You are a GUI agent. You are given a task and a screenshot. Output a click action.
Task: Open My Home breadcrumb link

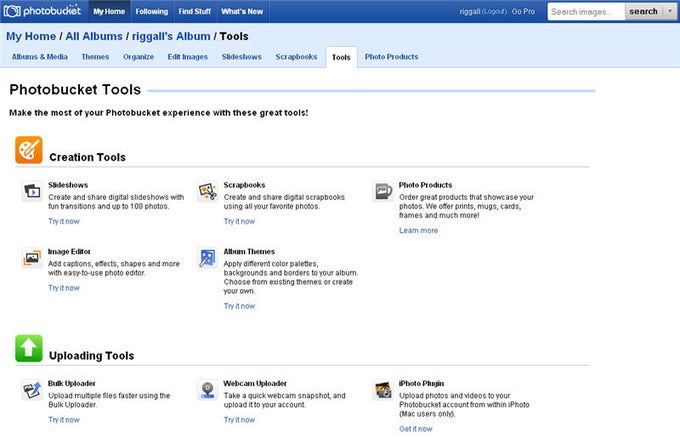click(31, 36)
